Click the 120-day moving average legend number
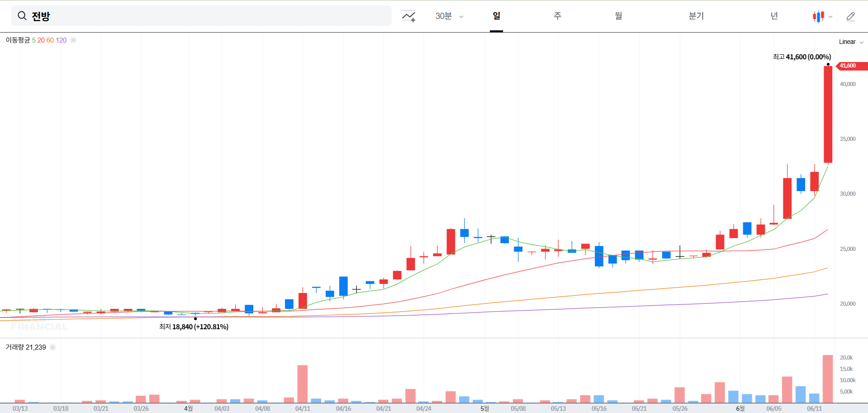This screenshot has width=868, height=413. [61, 40]
